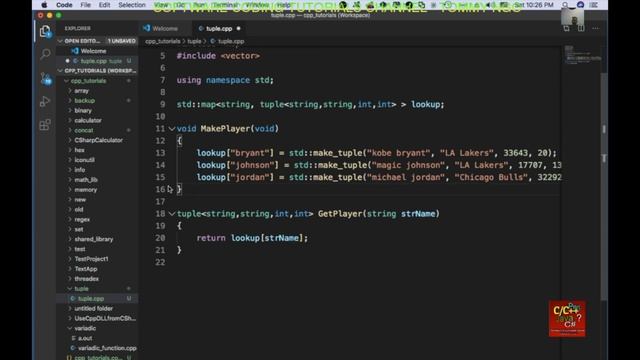Fold the MakePlayer function at line 11
Screen dimensions: 640x360
pos(172,129)
